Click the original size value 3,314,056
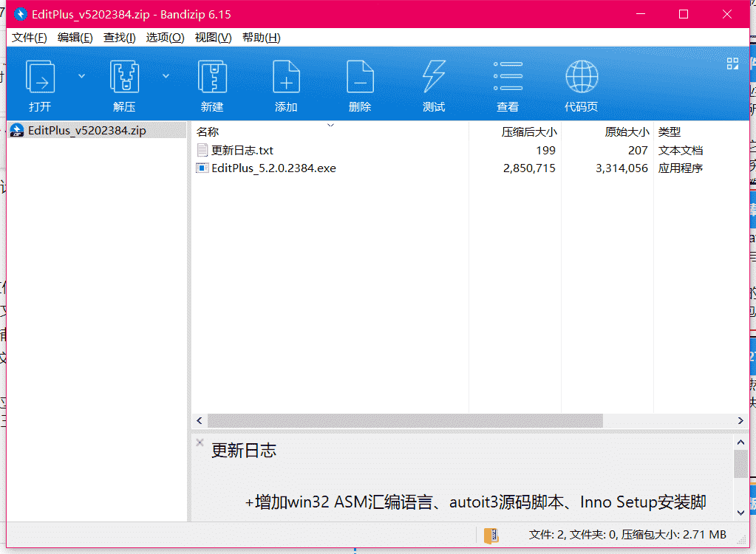 622,168
